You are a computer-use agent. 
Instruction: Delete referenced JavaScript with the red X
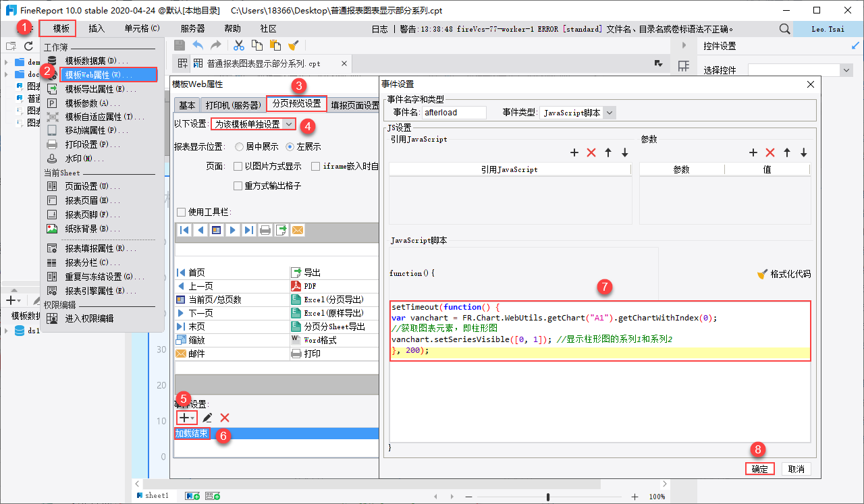coord(591,153)
